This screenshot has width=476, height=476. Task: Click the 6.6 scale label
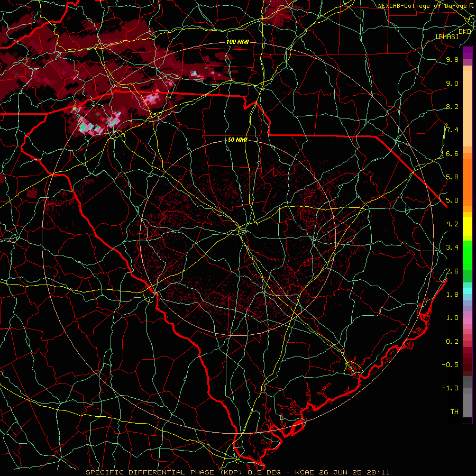tap(452, 153)
